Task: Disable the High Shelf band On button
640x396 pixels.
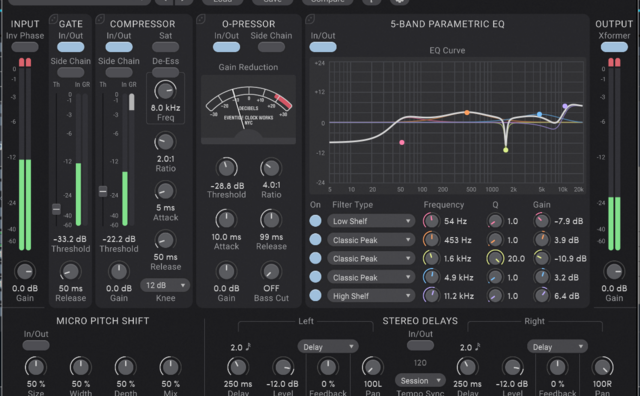Action: tap(315, 296)
